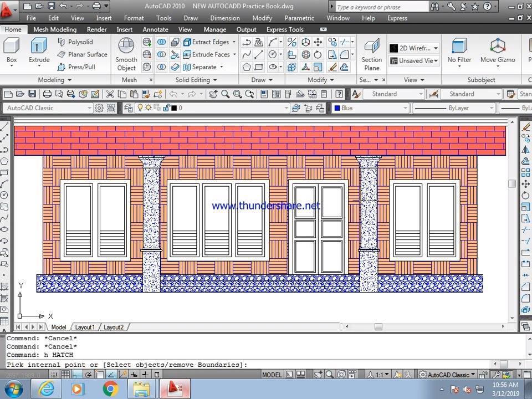532x399 pixels.
Task: Click the QuickCalc calculator icon
Action: [x=324, y=94]
